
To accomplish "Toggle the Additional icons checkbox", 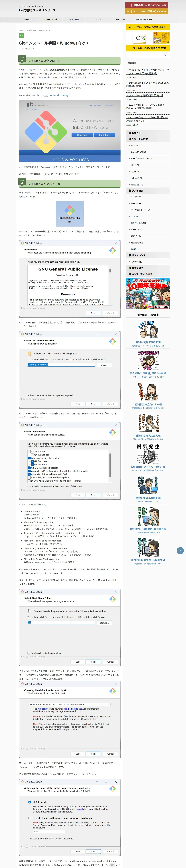I will pyautogui.click(x=29, y=452).
